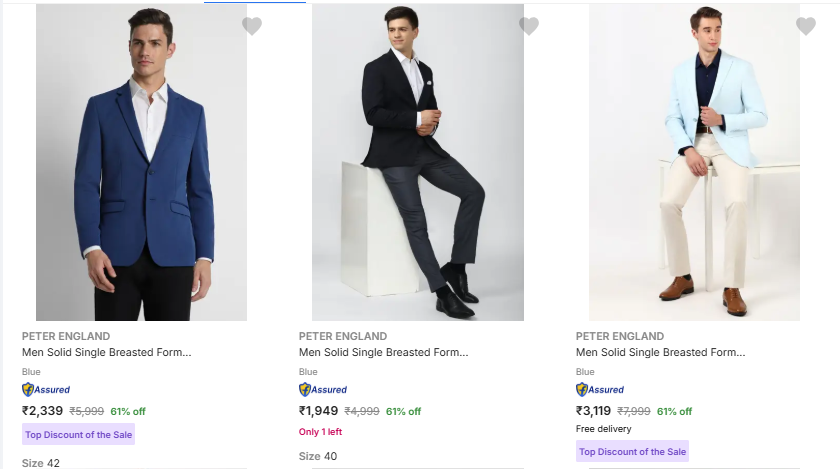Screen dimensions: 840x469
Task: Click PETER ENGLAND brand above ₹3,119 item
Action: click(620, 336)
